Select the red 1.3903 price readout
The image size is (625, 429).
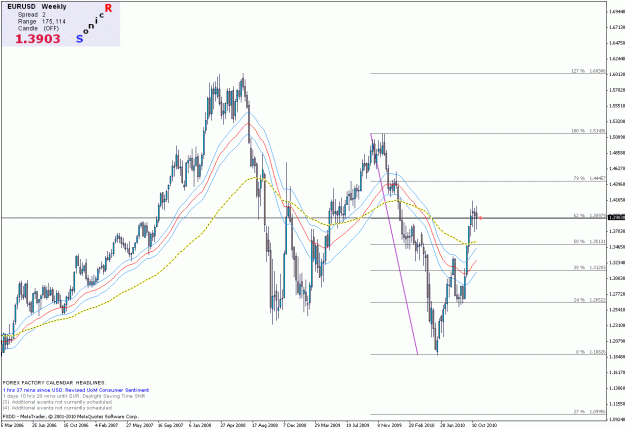(38, 39)
